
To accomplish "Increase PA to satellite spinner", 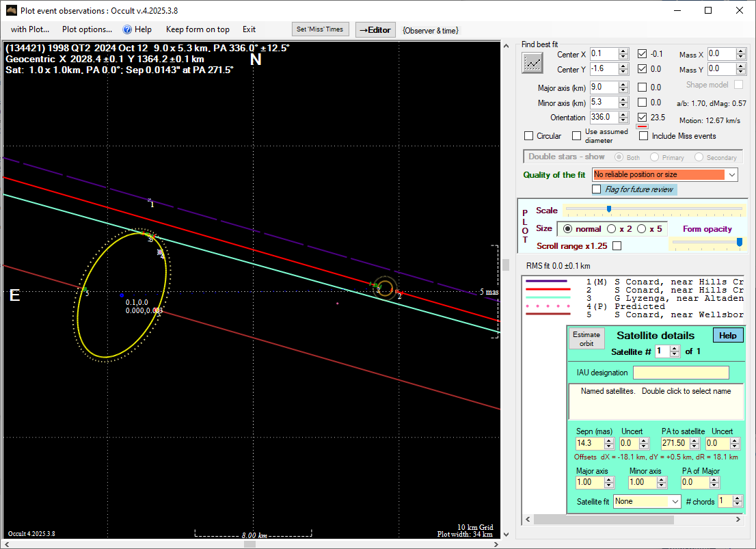I will tap(694, 440).
